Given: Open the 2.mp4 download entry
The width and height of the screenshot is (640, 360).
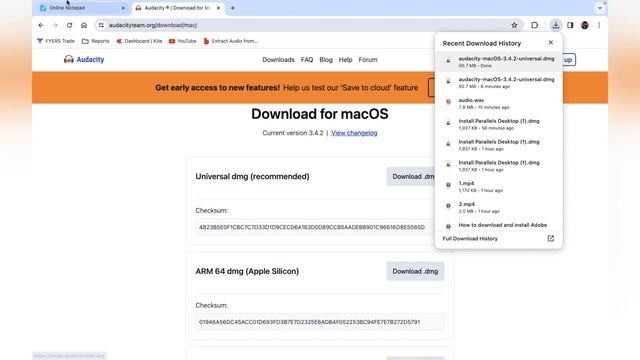Looking at the screenshot, I should coord(499,207).
